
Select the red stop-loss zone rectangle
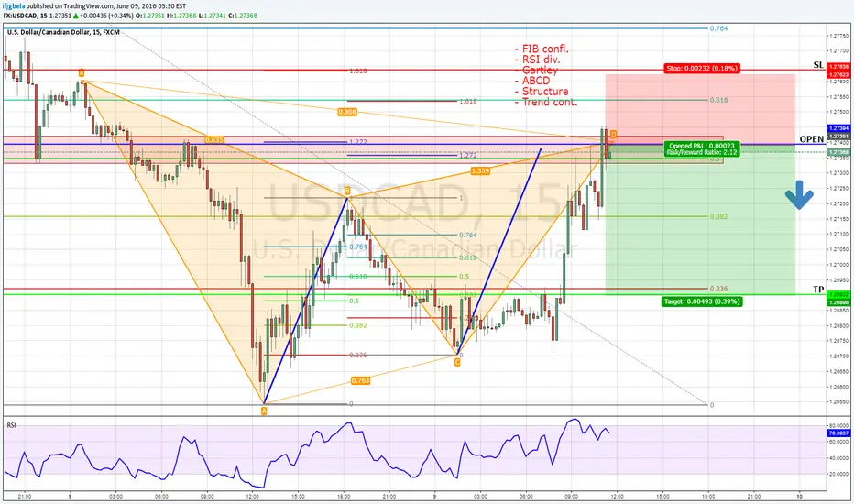click(700, 110)
